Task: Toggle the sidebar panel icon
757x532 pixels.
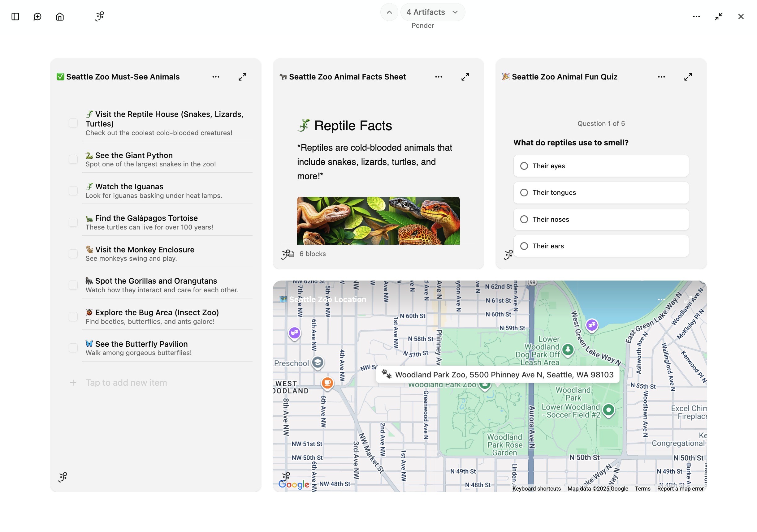Action: pos(15,16)
